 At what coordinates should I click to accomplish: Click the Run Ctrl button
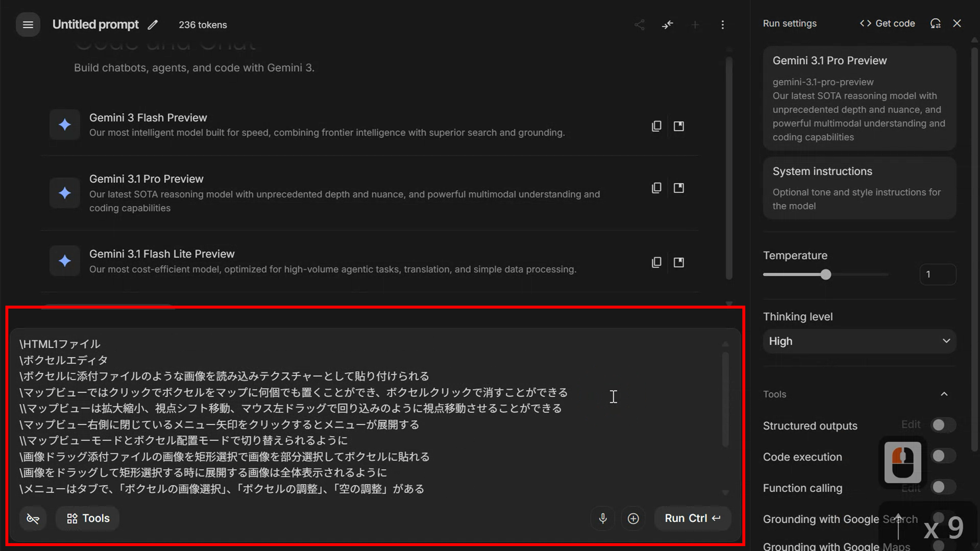point(692,518)
